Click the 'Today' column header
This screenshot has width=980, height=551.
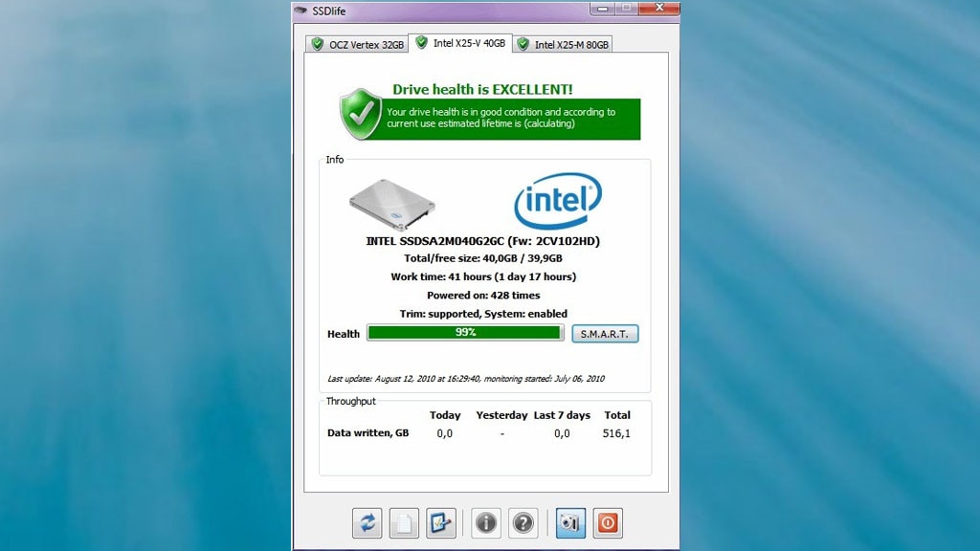(x=445, y=415)
